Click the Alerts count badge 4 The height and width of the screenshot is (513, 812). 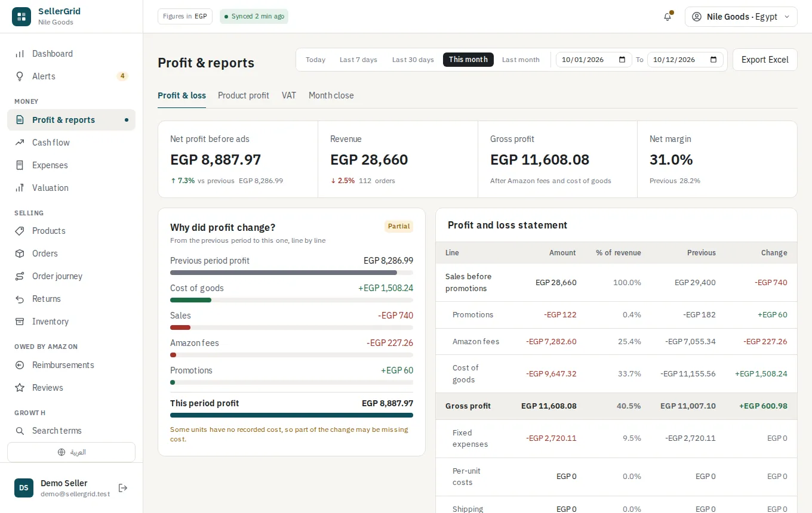122,76
